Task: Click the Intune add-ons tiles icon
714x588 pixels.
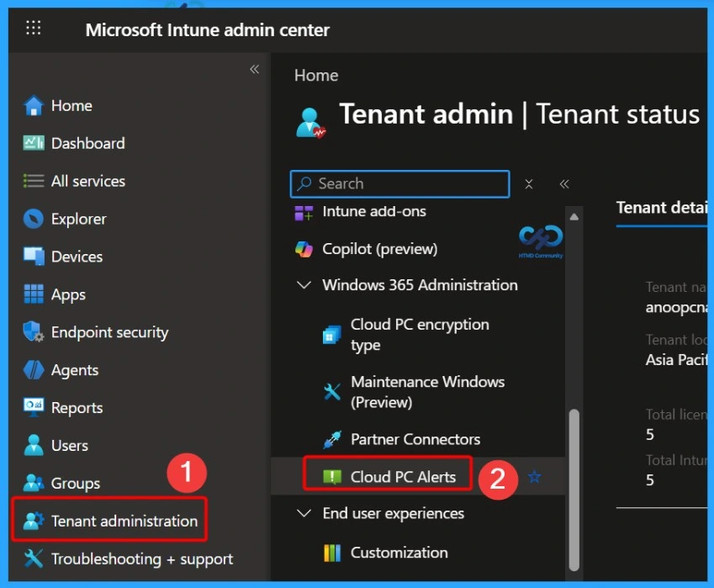Action: click(x=304, y=212)
